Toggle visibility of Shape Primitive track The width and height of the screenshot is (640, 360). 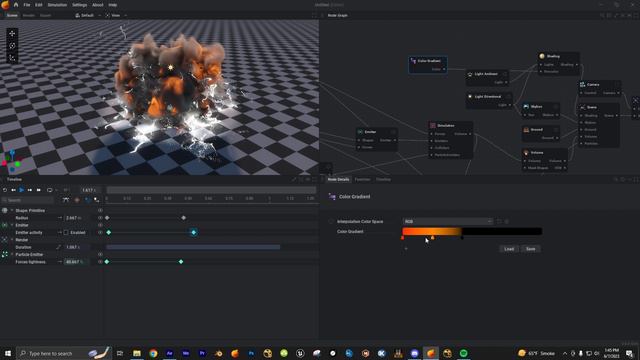100,211
